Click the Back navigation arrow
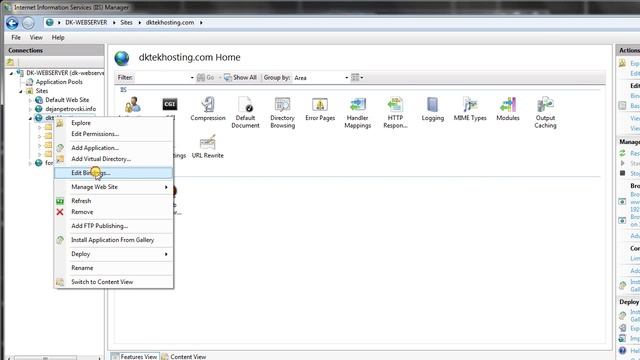The height and width of the screenshot is (360, 640). tap(12, 23)
